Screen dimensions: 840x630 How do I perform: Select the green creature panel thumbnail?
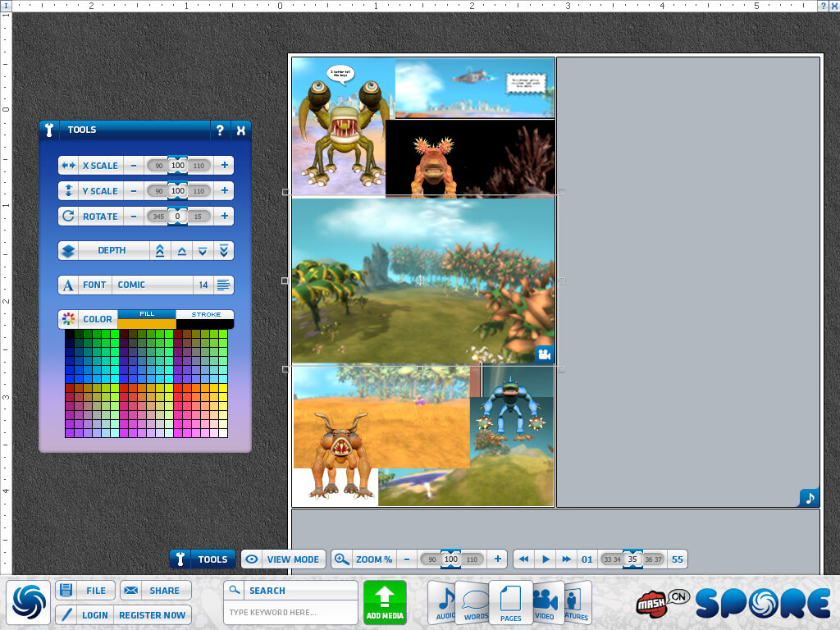point(343,134)
